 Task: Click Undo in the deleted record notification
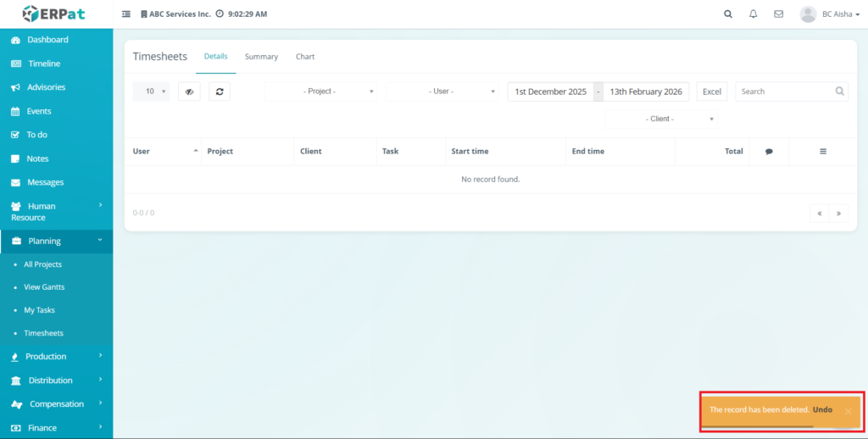pos(822,410)
